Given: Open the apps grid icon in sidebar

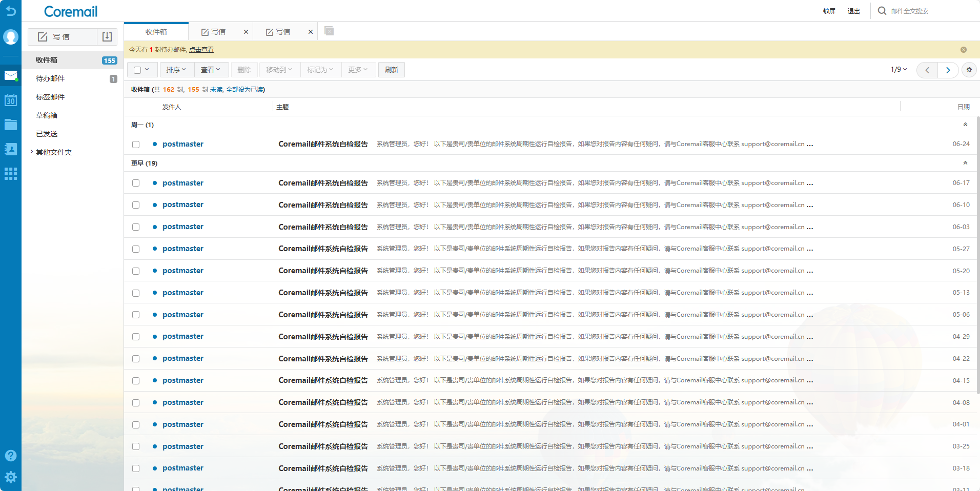Looking at the screenshot, I should 11,174.
